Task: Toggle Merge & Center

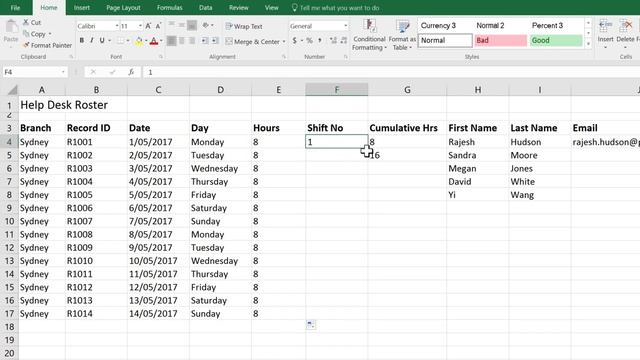Action: (253, 41)
